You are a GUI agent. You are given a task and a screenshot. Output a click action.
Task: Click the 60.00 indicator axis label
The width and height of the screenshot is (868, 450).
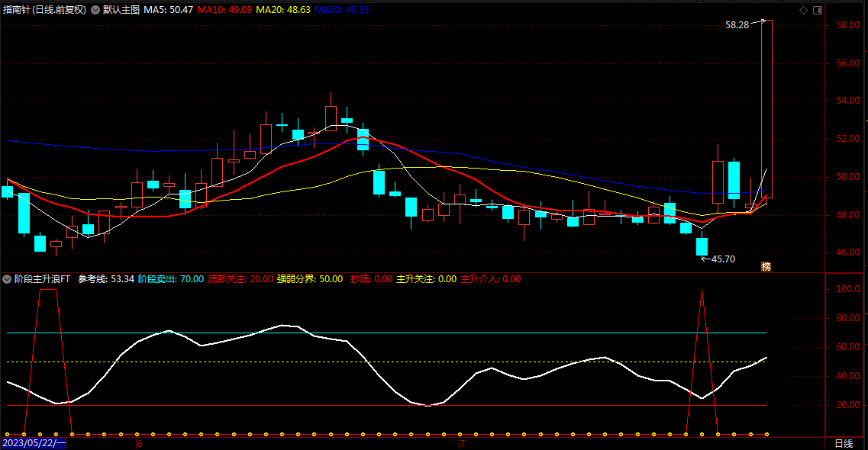pyautogui.click(x=848, y=347)
